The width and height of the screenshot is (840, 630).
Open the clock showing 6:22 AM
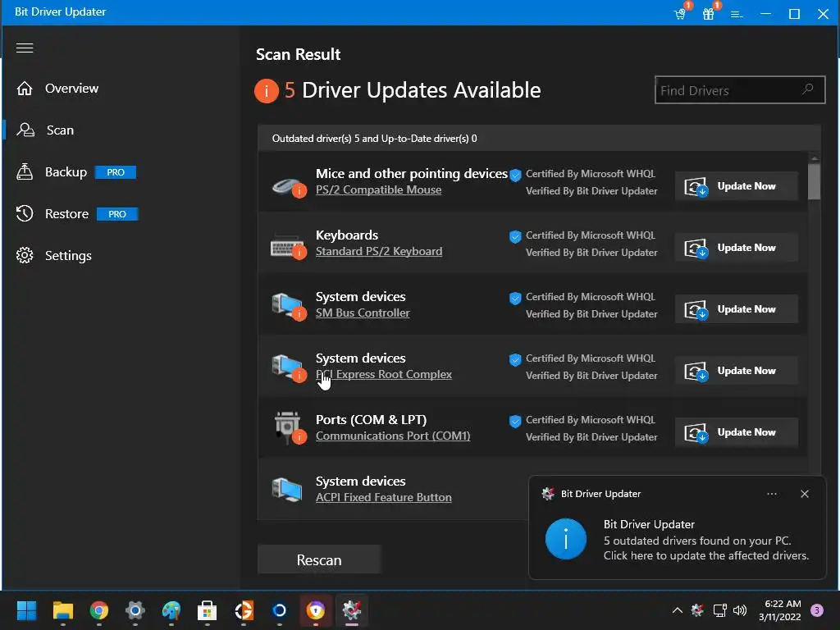[x=779, y=610]
